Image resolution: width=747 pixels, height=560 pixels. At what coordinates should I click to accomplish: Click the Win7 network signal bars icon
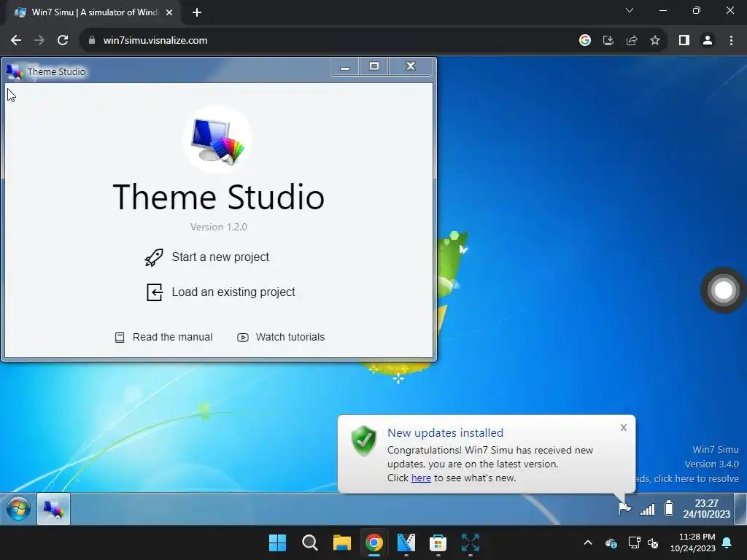click(648, 510)
